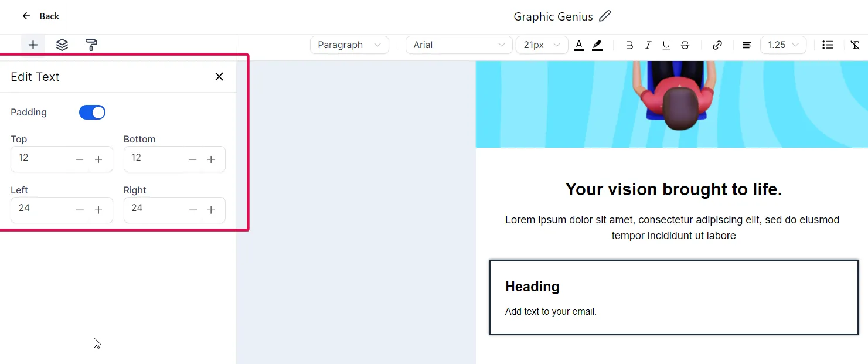Clear text formatting icon

tap(855, 45)
